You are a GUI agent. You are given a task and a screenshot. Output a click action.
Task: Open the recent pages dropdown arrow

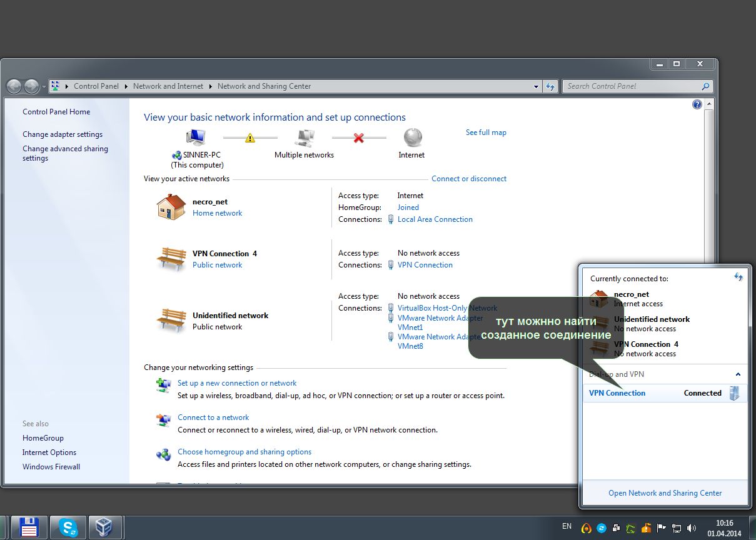[44, 87]
